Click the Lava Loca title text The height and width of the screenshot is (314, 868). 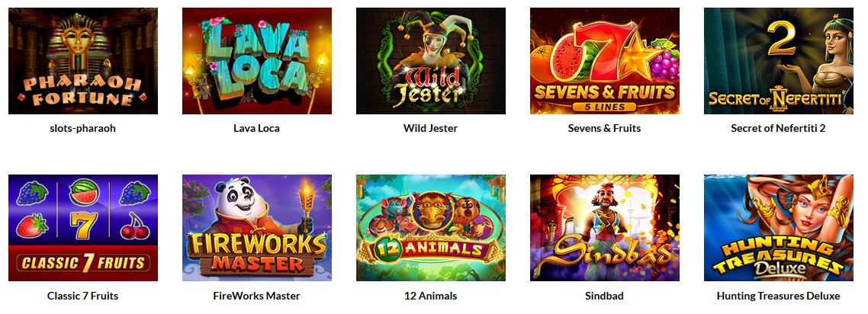(x=257, y=128)
